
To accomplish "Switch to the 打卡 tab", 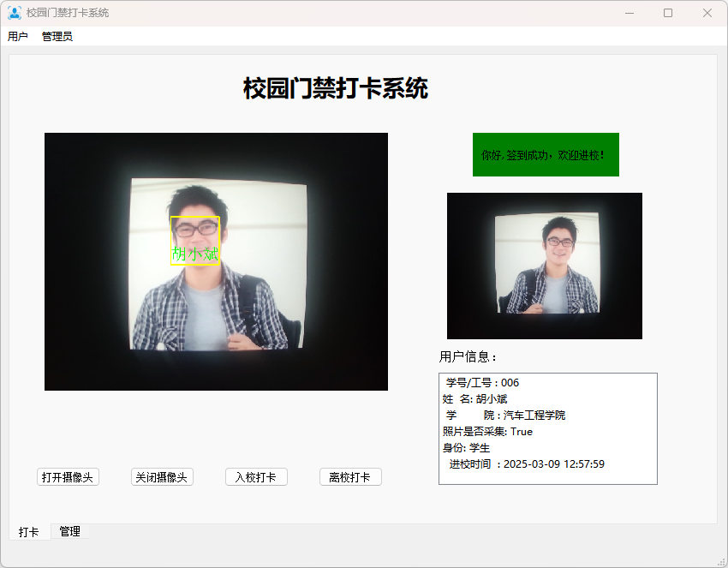I will (x=29, y=532).
